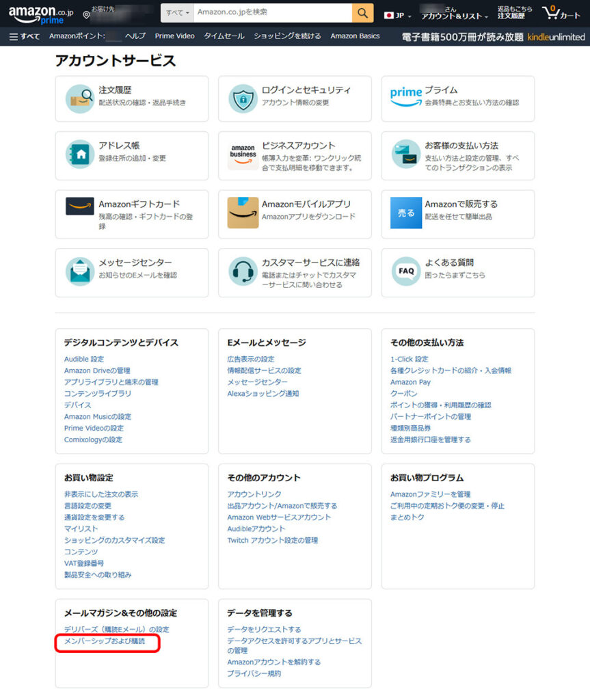Open 広告表示の設定 link
Viewport: 590px width, 700px height.
point(251,359)
